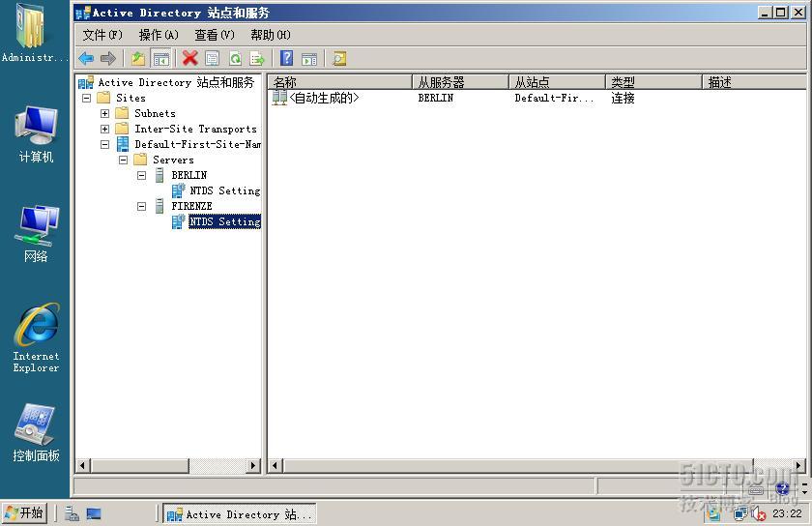Open the 文件(F) menu
The width and height of the screenshot is (812, 526).
click(x=102, y=35)
